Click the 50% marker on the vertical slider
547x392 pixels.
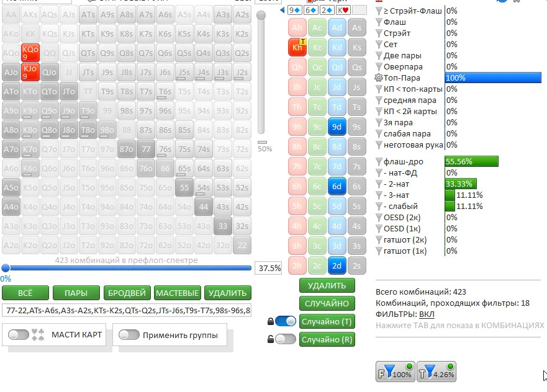coord(263,143)
